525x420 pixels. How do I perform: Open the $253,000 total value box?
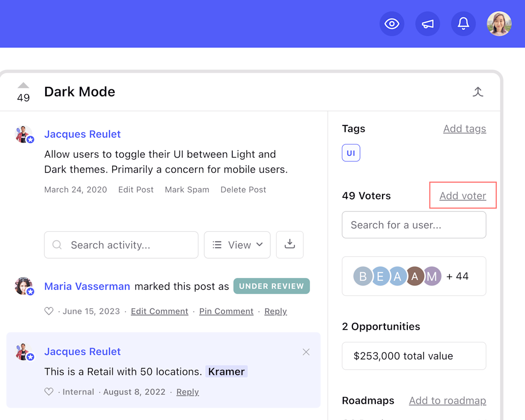pos(414,356)
